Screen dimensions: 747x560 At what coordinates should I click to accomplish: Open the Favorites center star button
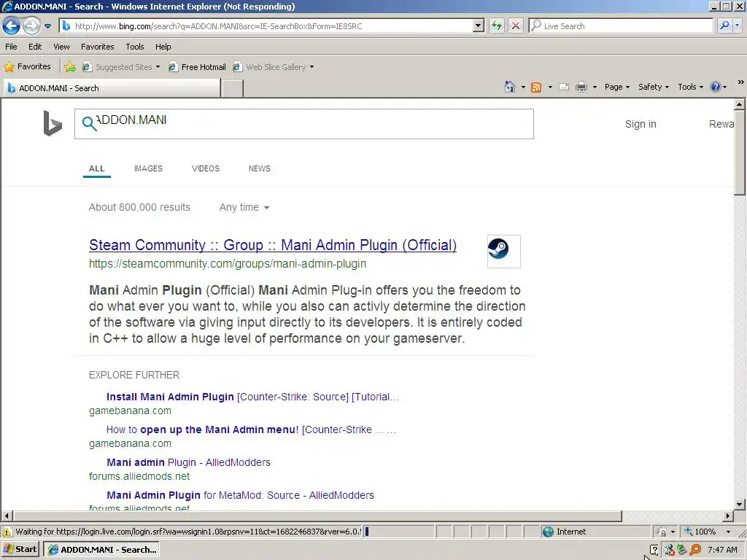coord(28,66)
